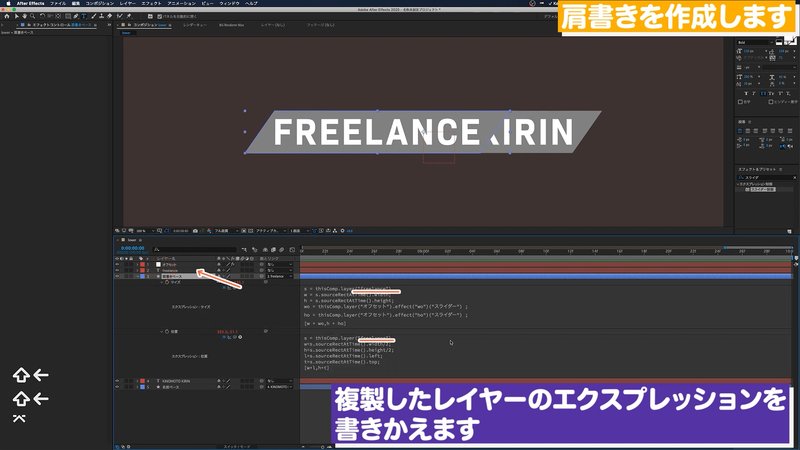
Task: Toggle auto-open panels checkbox in toolbar
Action: (x=159, y=16)
